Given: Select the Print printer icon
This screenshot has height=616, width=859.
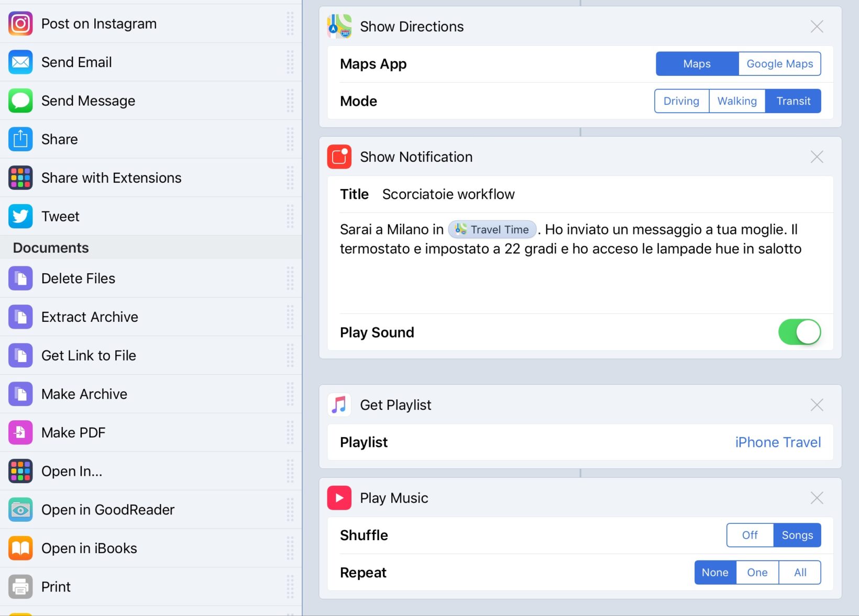Looking at the screenshot, I should (20, 587).
